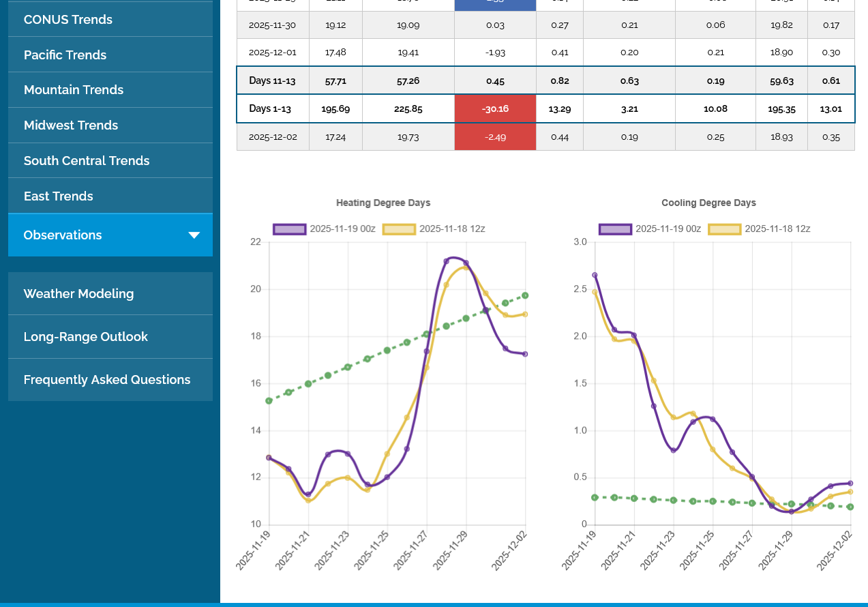This screenshot has width=868, height=607.
Task: Go to Mountain Trends
Action: click(x=74, y=90)
